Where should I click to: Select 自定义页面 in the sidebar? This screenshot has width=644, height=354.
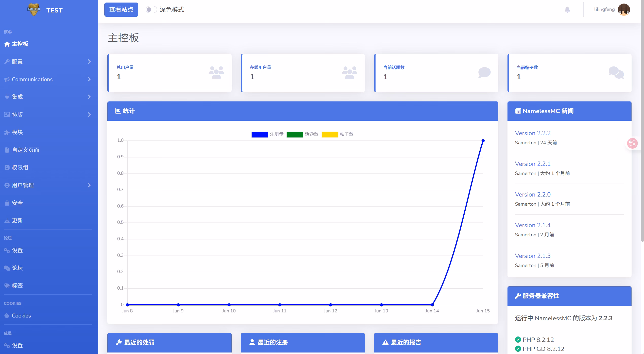point(25,150)
